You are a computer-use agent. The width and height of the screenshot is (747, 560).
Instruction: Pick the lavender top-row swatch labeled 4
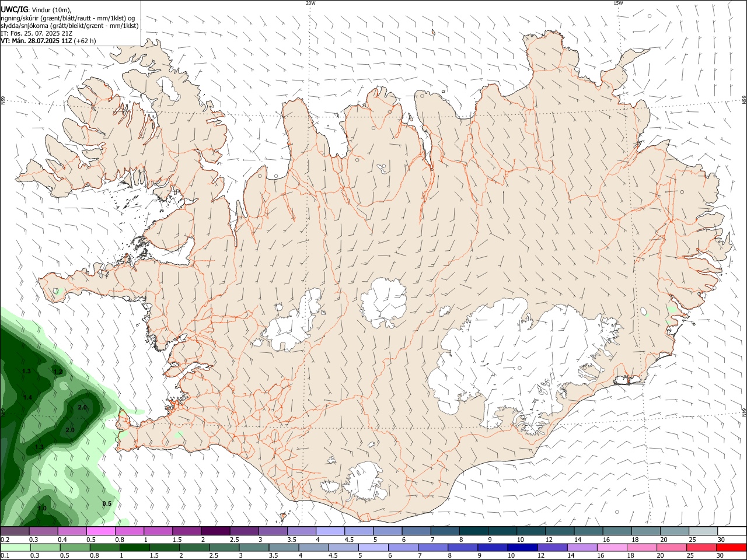pos(329,531)
